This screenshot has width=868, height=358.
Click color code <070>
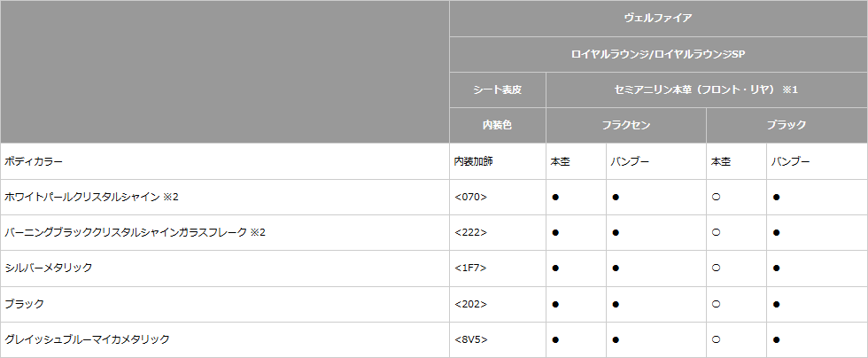pos(470,198)
